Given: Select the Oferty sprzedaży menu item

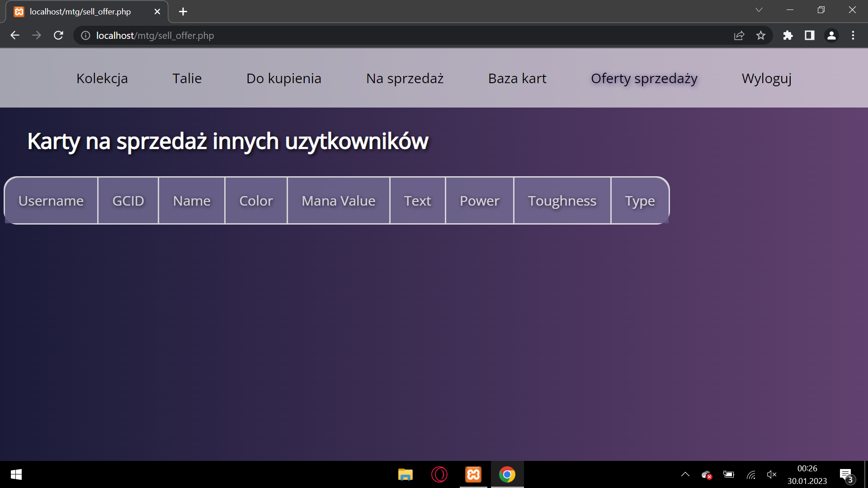Looking at the screenshot, I should (644, 78).
